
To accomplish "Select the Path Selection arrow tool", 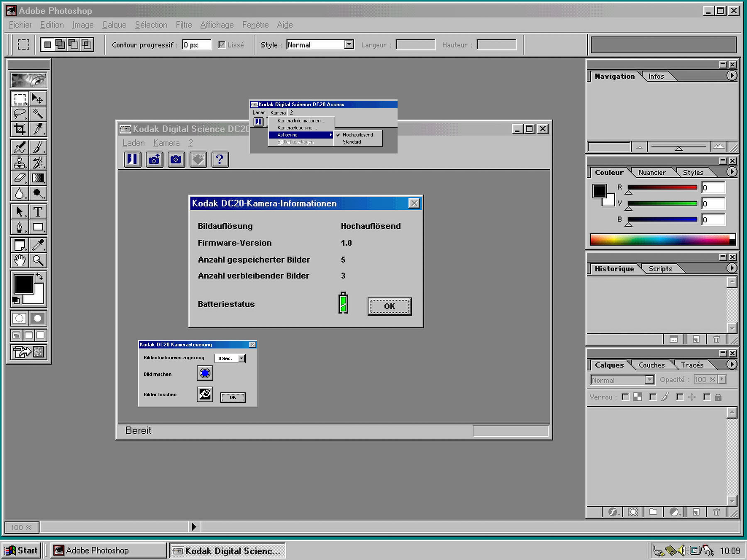I will 20,212.
